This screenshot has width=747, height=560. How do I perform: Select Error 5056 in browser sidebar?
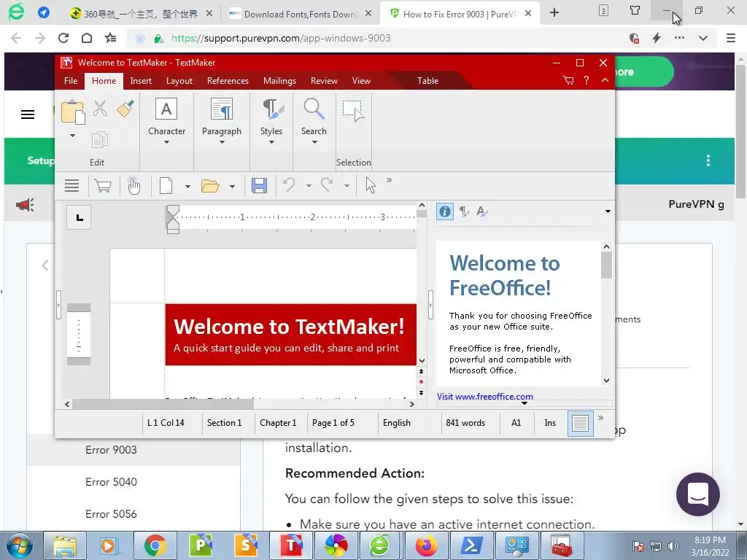pos(111,514)
